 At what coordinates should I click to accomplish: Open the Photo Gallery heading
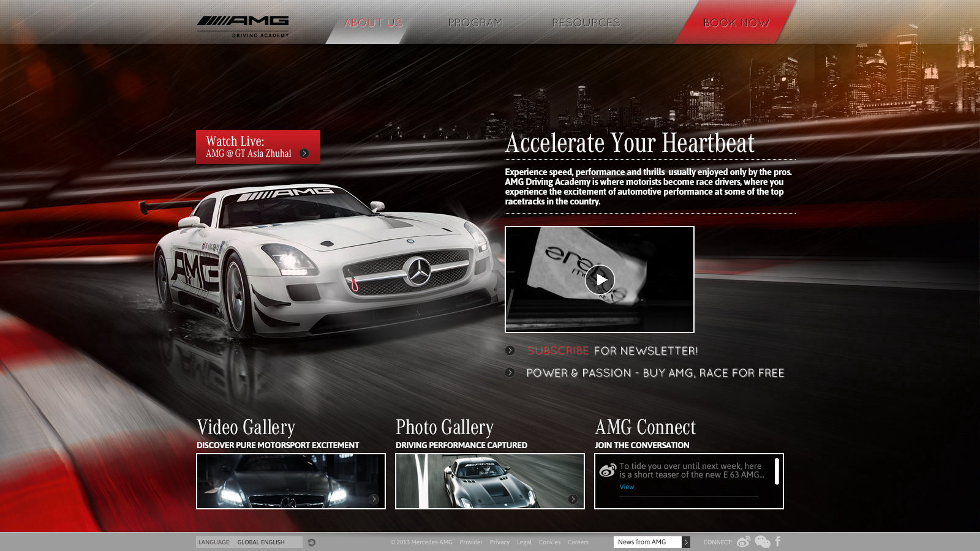pyautogui.click(x=445, y=427)
